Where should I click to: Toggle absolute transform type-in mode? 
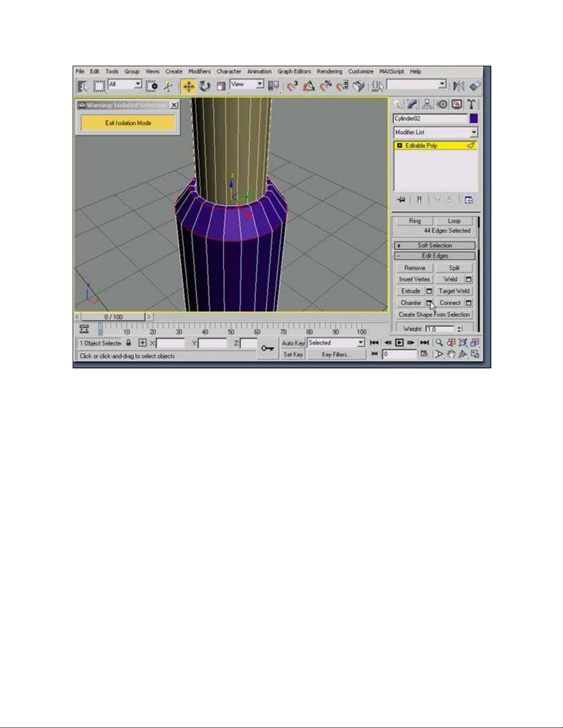point(142,343)
